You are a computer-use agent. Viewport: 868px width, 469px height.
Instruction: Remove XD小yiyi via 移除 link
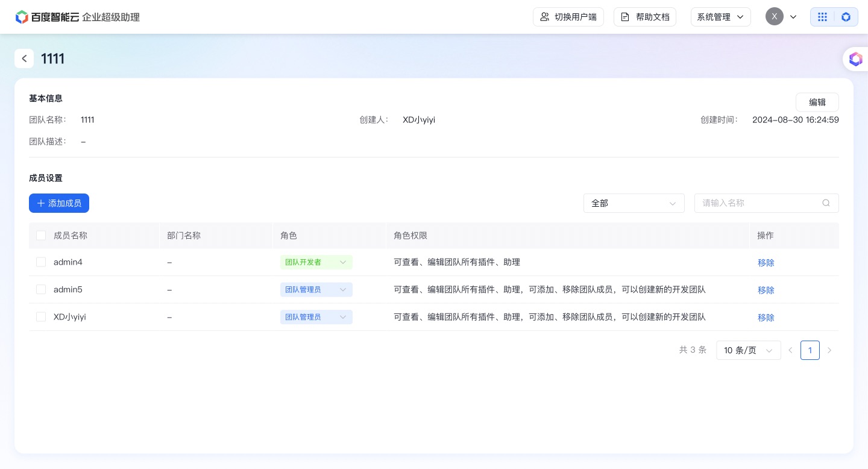[766, 318]
